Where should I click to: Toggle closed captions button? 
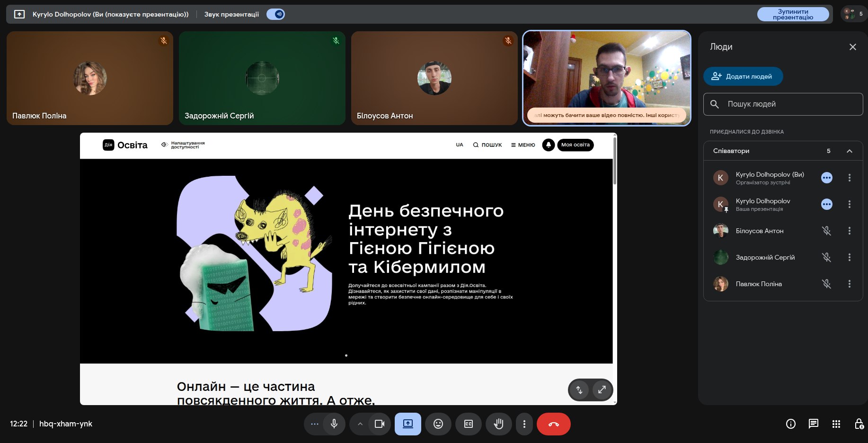[469, 424]
